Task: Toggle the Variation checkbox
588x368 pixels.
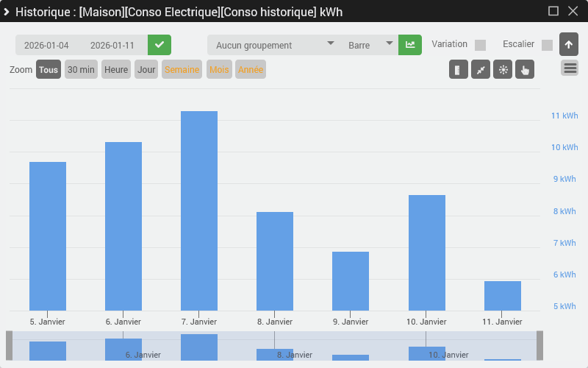Action: coord(481,46)
